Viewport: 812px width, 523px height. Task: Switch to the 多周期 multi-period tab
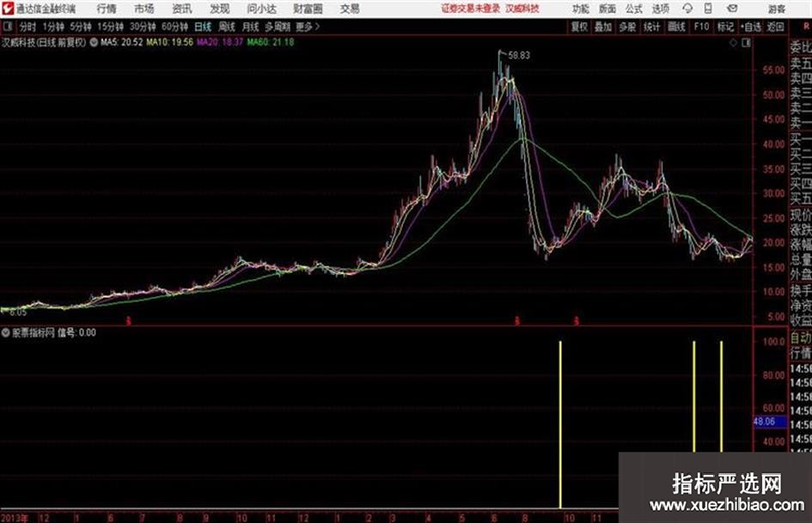coord(278,27)
